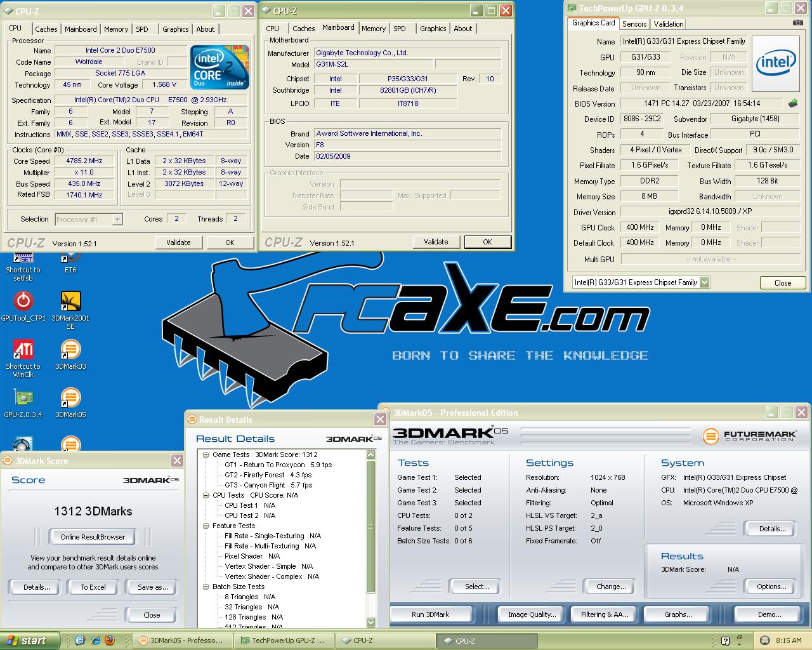Click Details under System in 3DMark05
This screenshot has width=812, height=650.
tap(772, 529)
